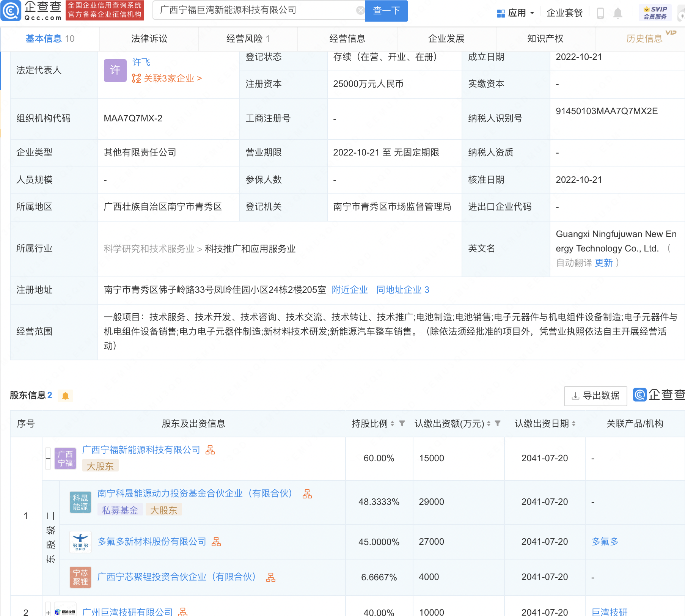This screenshot has height=616, width=685.
Task: Click the 科学研究和技术服务业 industry link
Action: click(149, 249)
